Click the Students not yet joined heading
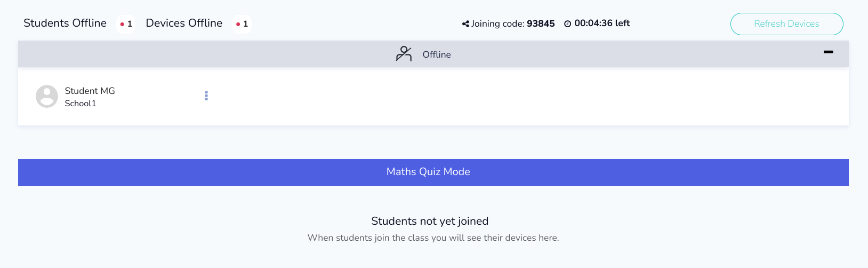Screen dimensions: 868x268 [430, 221]
